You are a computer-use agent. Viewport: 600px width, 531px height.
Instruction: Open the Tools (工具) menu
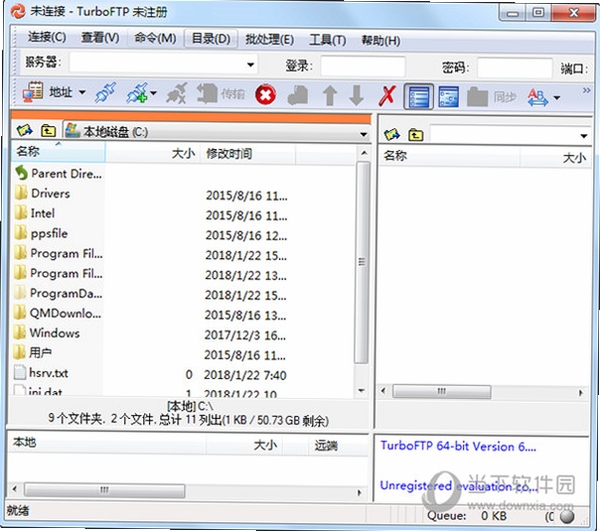tap(328, 40)
